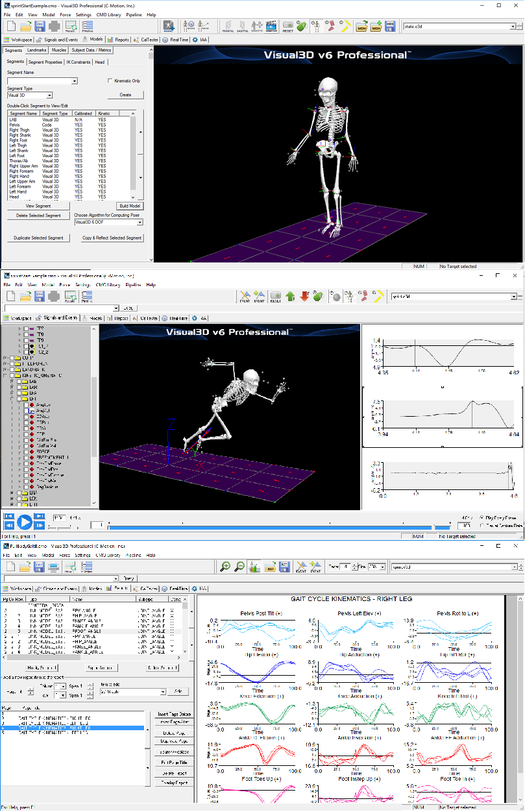
Task: Click New file icon in FullBodyGait window
Action: [x=11, y=567]
